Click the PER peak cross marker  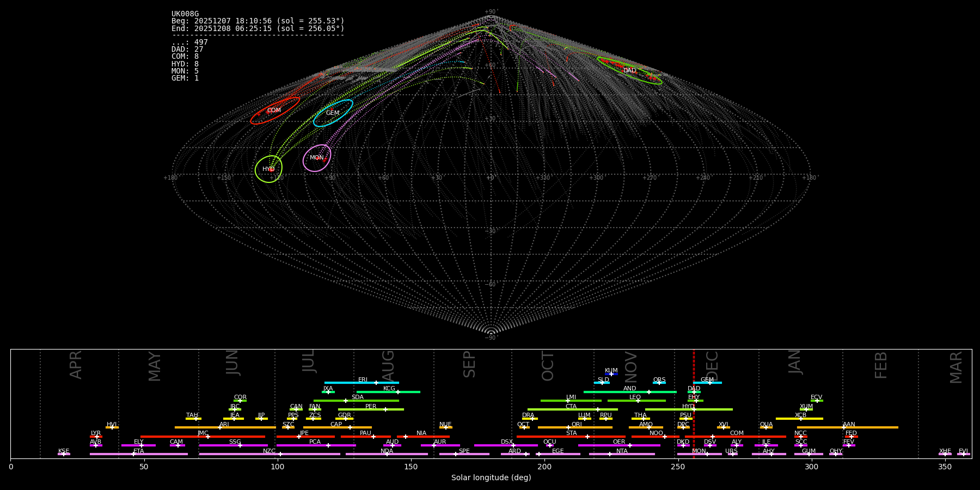pos(385,409)
